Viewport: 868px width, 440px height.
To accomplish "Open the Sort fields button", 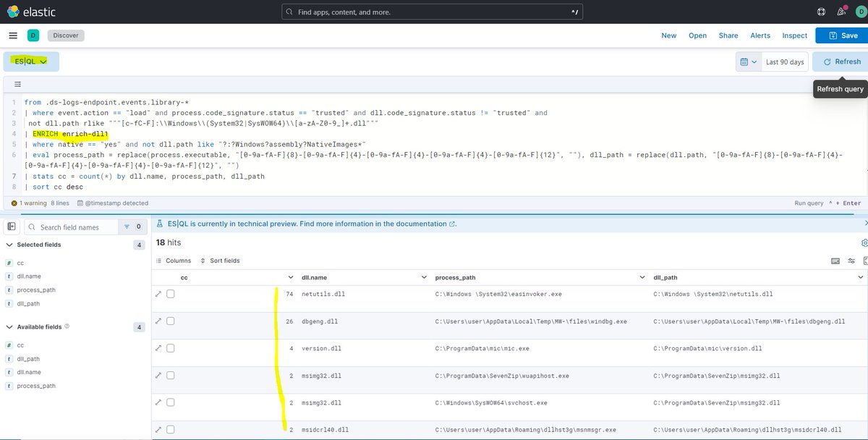I will (220, 261).
